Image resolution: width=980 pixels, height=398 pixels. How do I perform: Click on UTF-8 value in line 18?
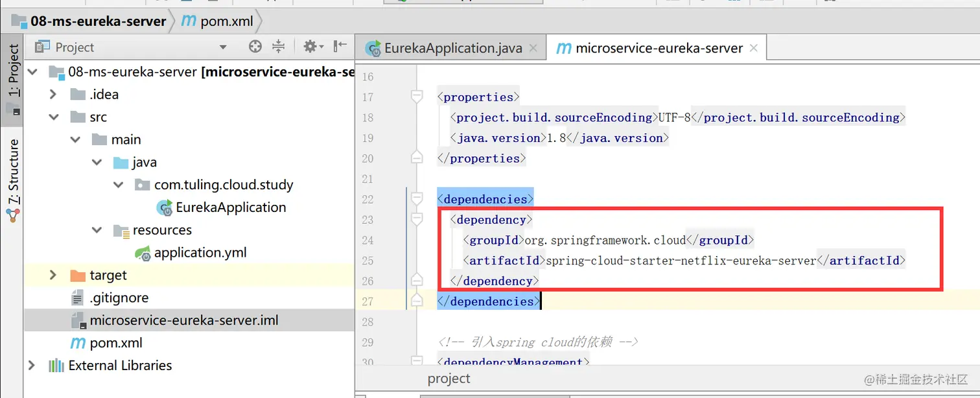[x=675, y=117]
